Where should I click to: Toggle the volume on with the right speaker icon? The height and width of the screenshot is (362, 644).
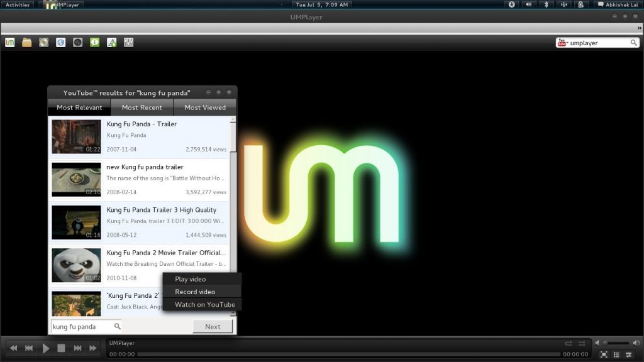pos(636,343)
